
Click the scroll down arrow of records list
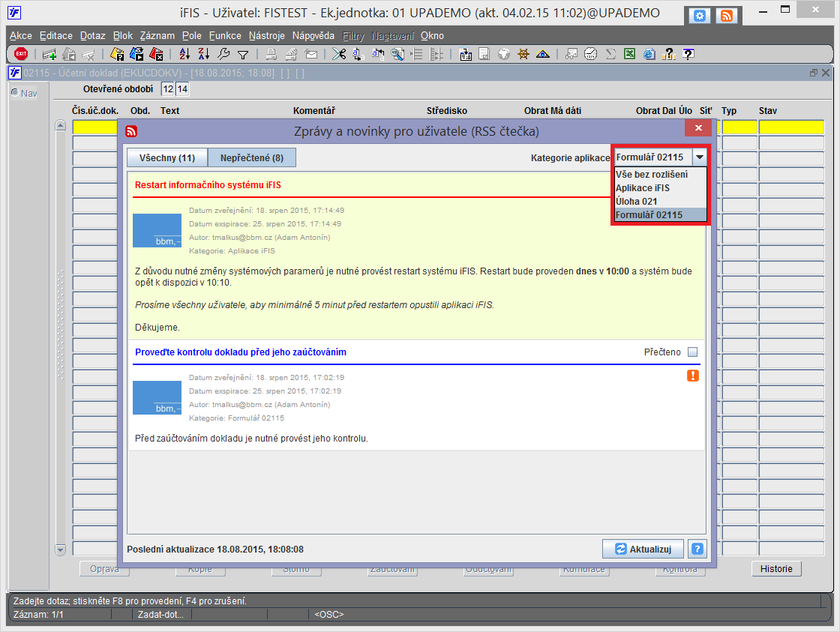[61, 550]
